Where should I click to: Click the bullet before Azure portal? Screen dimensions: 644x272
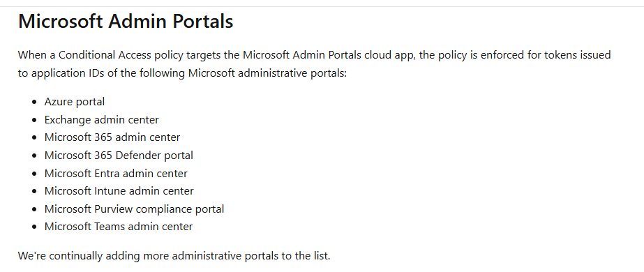[34, 102]
